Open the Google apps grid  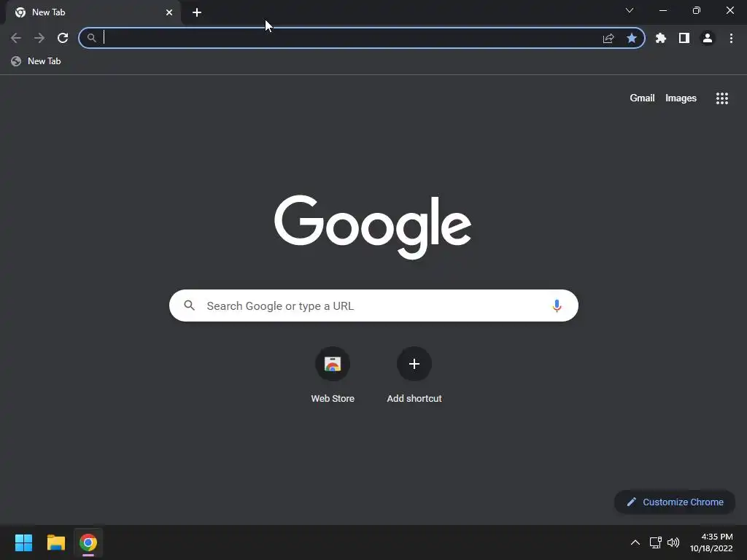pyautogui.click(x=721, y=98)
